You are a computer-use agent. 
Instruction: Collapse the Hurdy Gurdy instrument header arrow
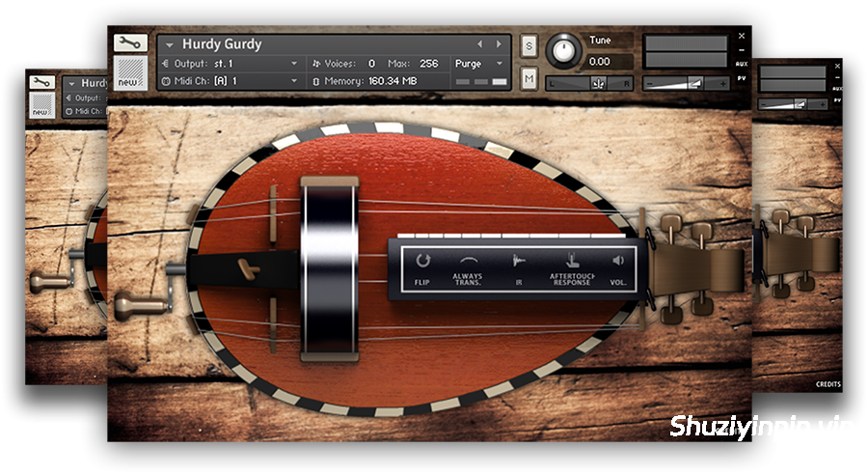170,44
